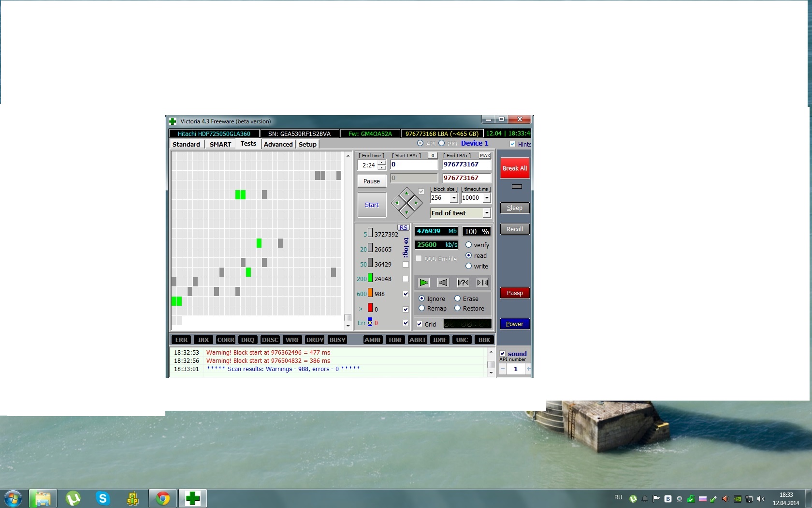Open Windows Start menu orb

point(13,498)
